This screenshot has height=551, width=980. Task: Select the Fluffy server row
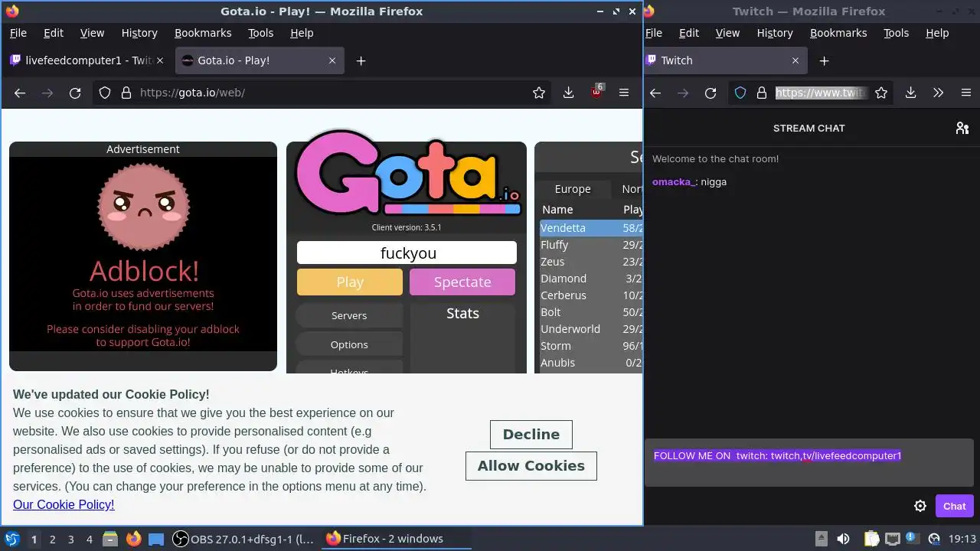591,245
